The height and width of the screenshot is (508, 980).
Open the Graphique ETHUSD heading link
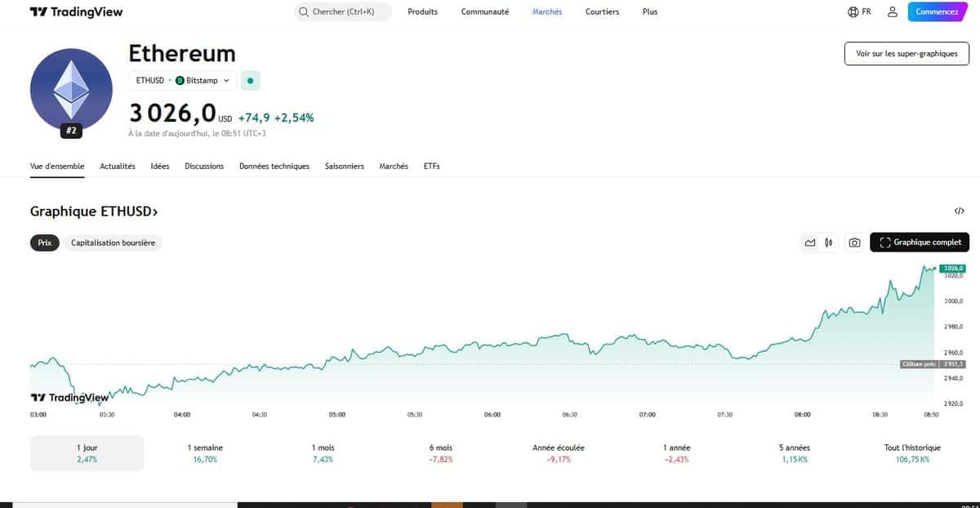pyautogui.click(x=94, y=212)
